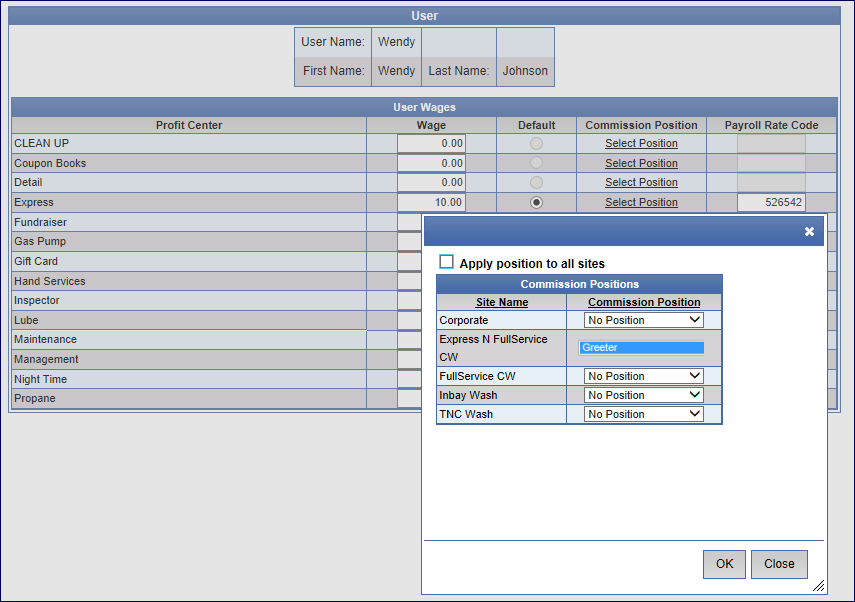The width and height of the screenshot is (855, 602).
Task: Open the Corporate commission position dropdown
Action: coord(643,320)
